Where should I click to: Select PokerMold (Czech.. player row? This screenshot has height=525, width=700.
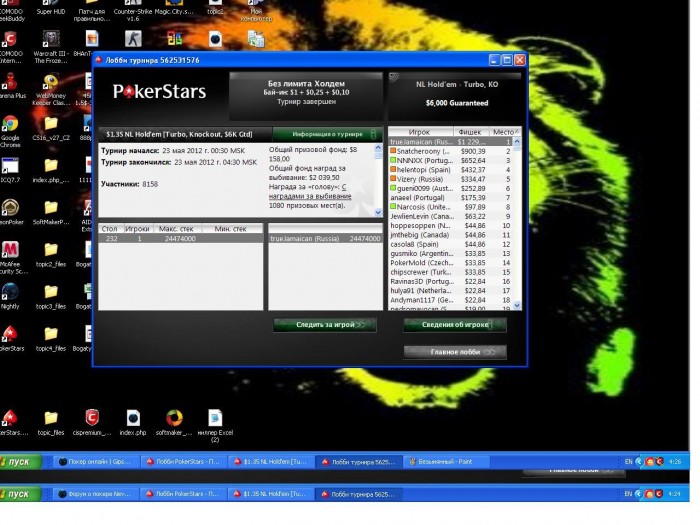click(450, 263)
